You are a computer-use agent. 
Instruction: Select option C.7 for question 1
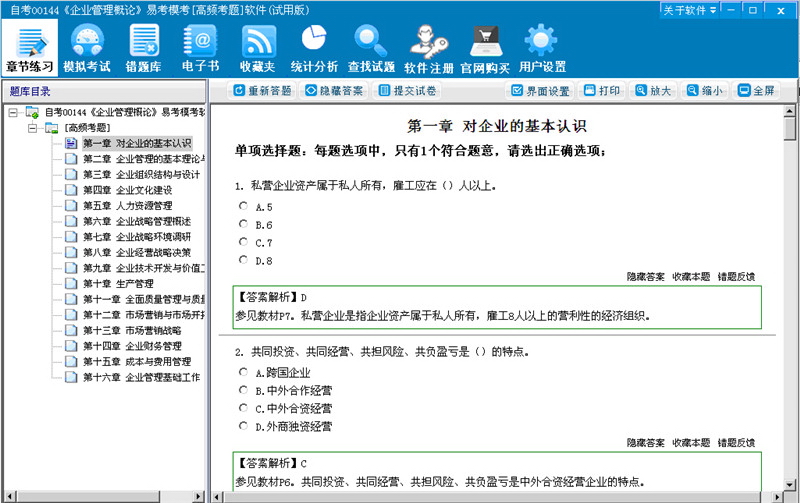(x=243, y=241)
